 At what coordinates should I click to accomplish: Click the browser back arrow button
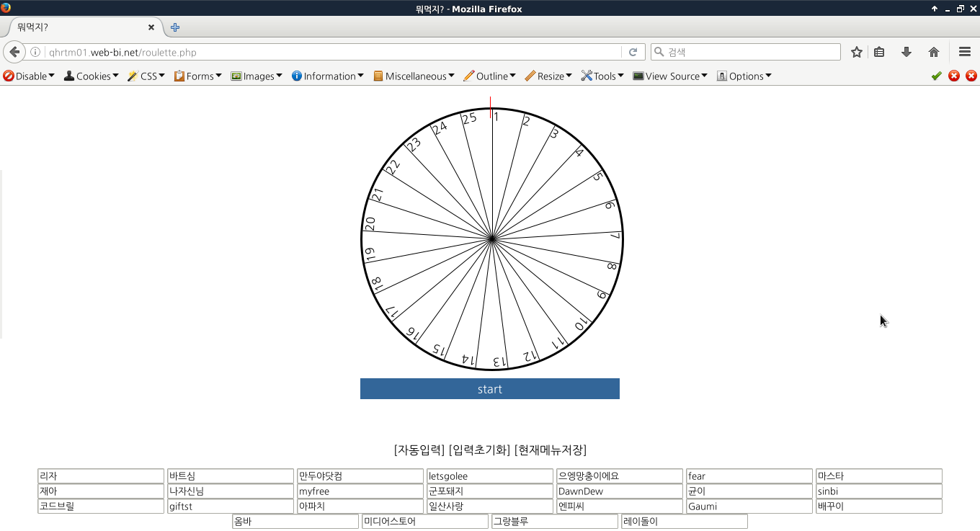14,52
